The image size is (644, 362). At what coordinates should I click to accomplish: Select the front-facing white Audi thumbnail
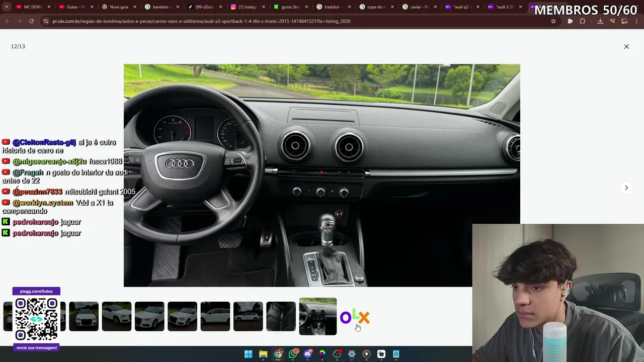point(84,316)
